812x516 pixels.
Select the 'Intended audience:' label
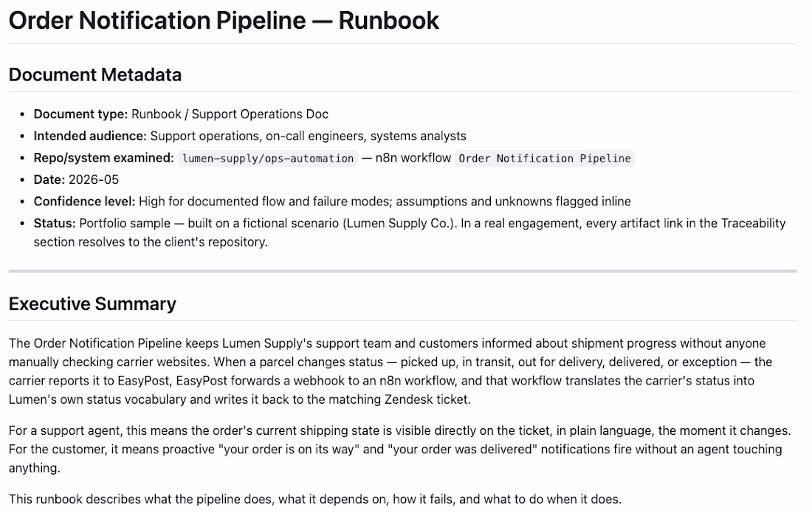pos(90,136)
